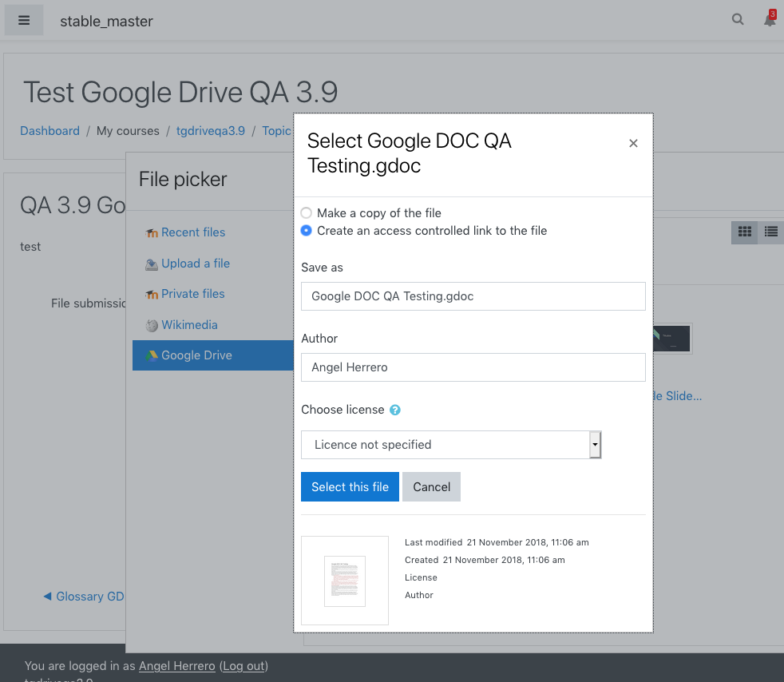The width and height of the screenshot is (784, 682).
Task: Click the Wikimedia globe icon
Action: (152, 326)
